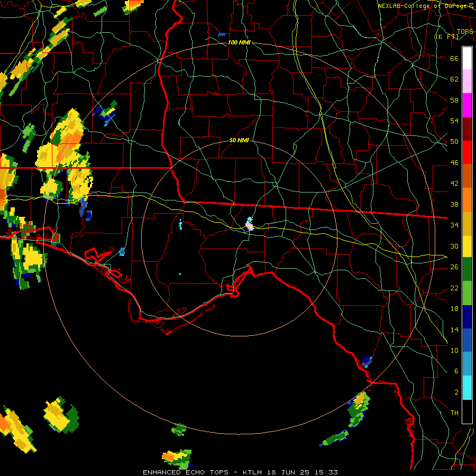Screen dimensions: 476x476
Task: Choose the navy blue legend band
Action: point(467,317)
